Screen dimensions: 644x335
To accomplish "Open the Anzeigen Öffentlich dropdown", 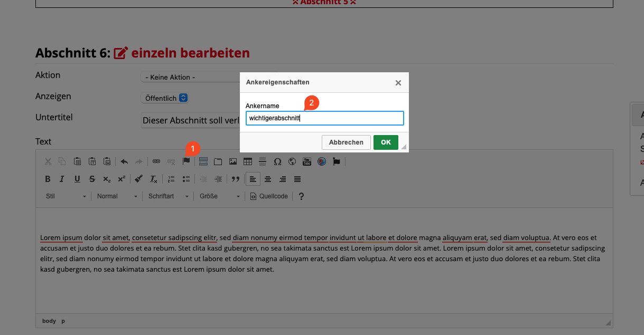I will pyautogui.click(x=164, y=98).
